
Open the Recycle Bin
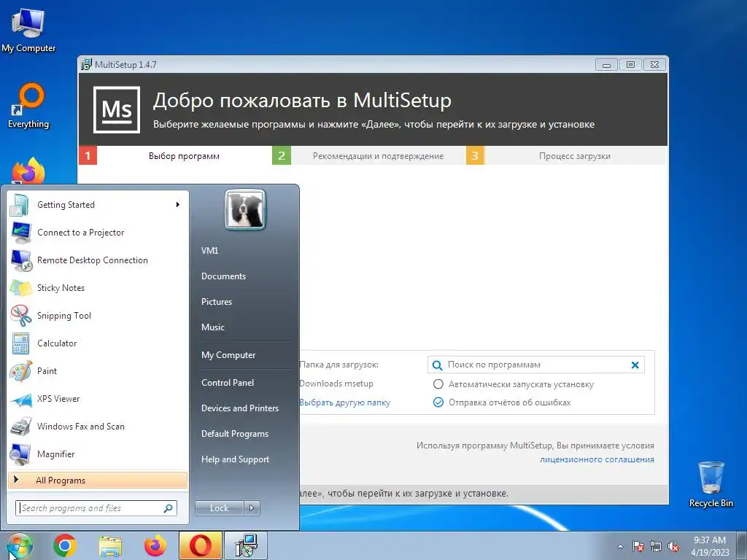[711, 484]
